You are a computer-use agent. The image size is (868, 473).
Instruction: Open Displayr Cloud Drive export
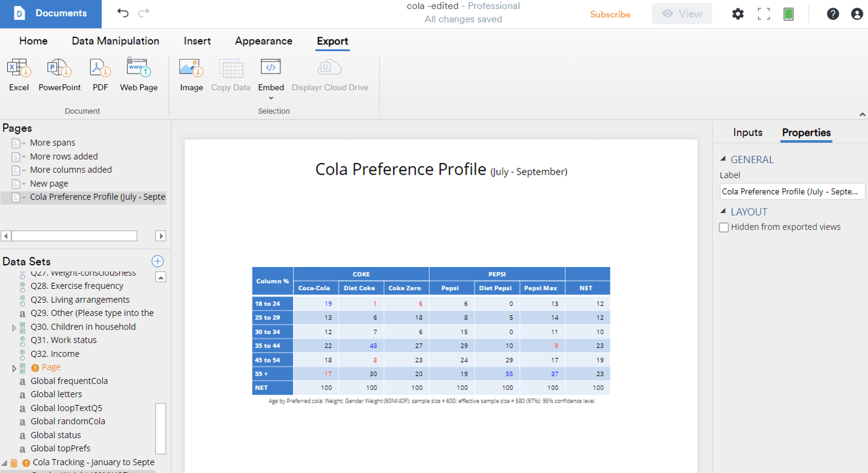330,74
